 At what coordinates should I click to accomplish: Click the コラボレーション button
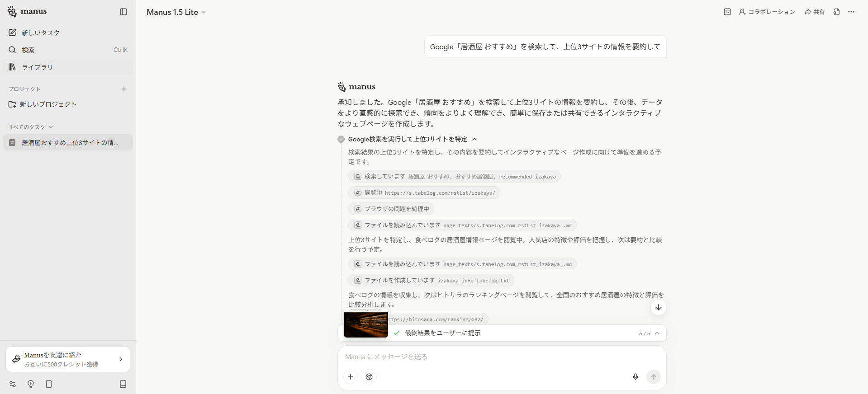coord(767,12)
